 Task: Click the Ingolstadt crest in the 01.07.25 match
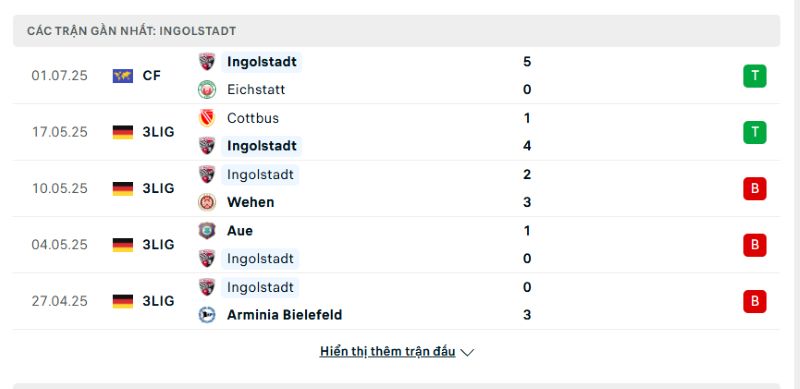coord(207,62)
